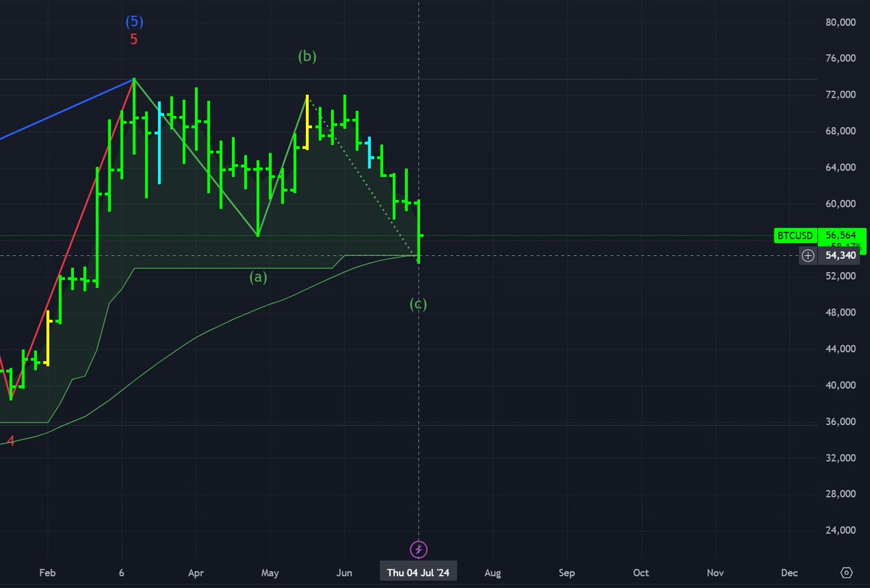This screenshot has width=870, height=588.
Task: Click the Oct label on time axis
Action: point(641,573)
